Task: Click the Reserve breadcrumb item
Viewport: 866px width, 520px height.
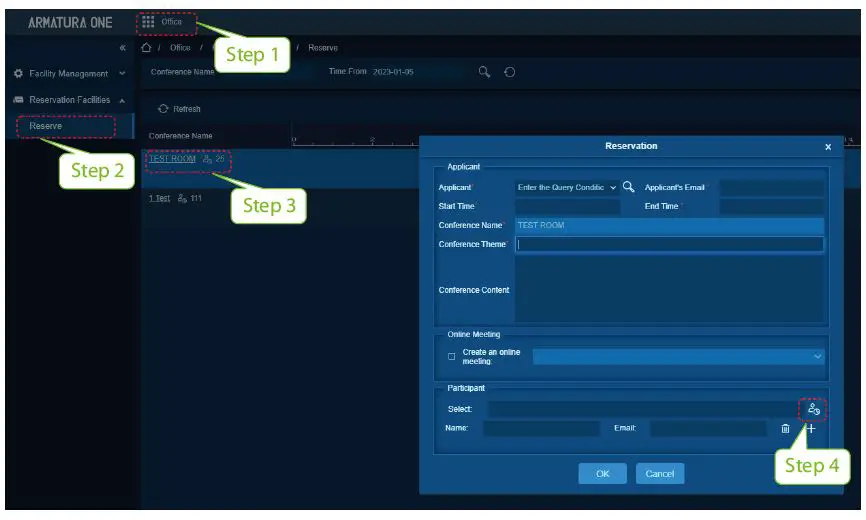Action: [323, 48]
